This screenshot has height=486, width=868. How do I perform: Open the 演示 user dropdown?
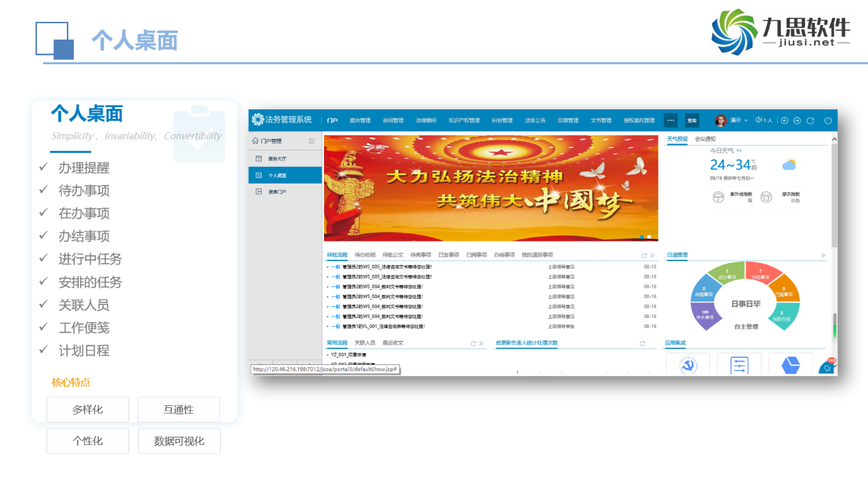(x=738, y=120)
